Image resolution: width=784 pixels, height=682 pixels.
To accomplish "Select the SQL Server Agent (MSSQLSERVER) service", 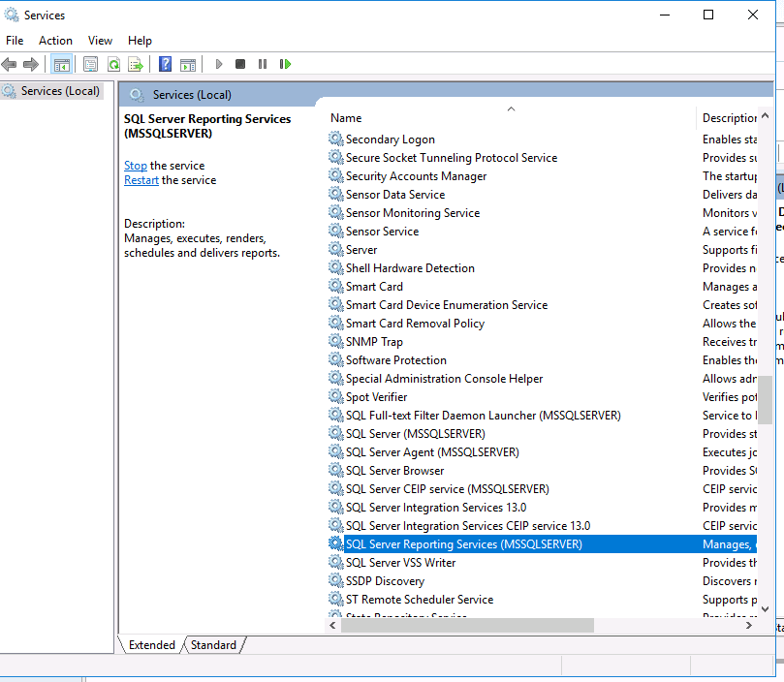I will 432,452.
